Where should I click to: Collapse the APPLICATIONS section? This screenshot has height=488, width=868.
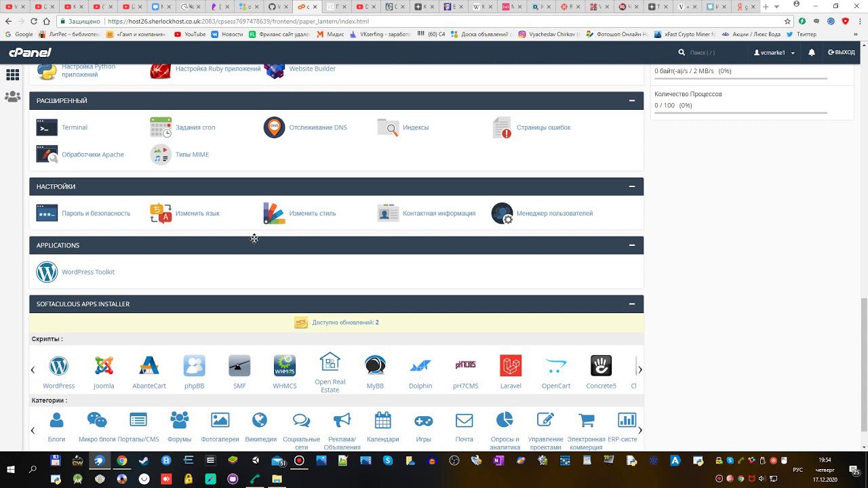coord(631,245)
